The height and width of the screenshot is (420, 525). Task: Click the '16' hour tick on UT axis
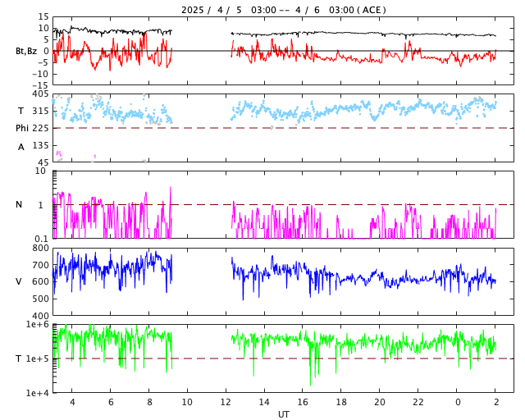point(303,402)
